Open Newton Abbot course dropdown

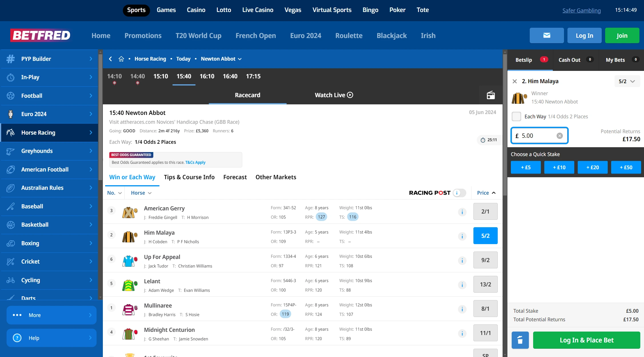[221, 59]
